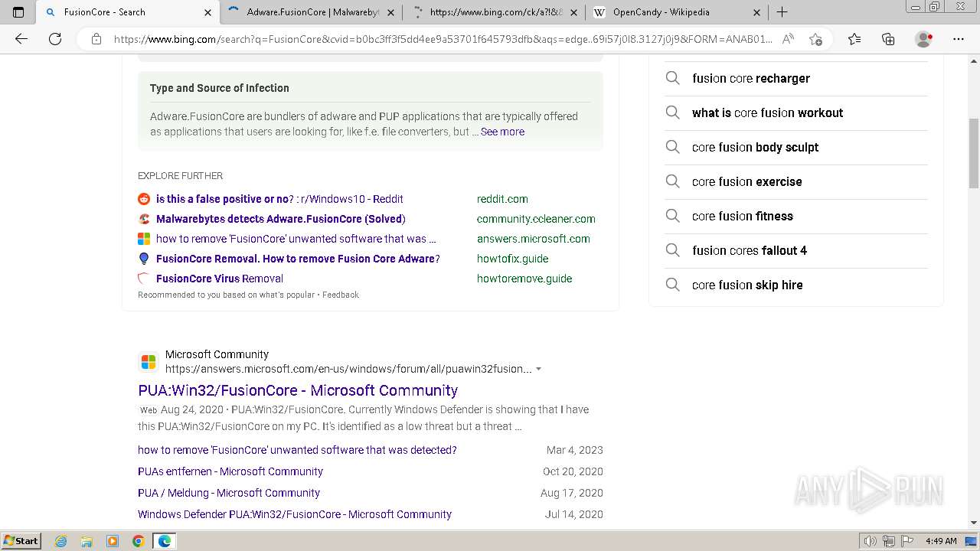Open 'how to remove FusionCore unwanted software that was detected?' link
Image resolution: width=980 pixels, height=551 pixels.
(x=297, y=450)
